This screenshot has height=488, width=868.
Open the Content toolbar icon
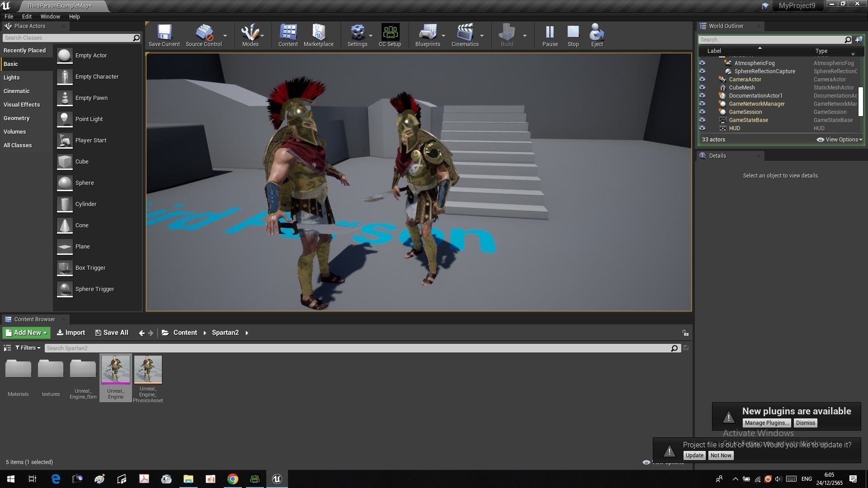(288, 35)
